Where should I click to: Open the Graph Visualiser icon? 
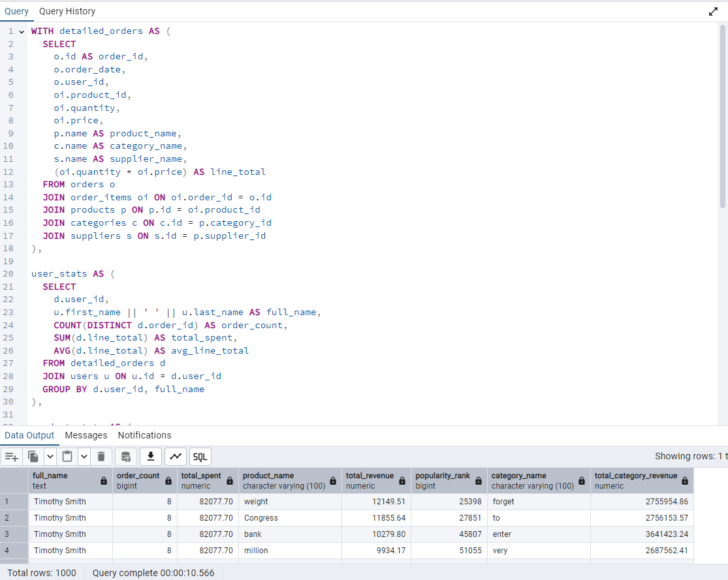point(176,457)
